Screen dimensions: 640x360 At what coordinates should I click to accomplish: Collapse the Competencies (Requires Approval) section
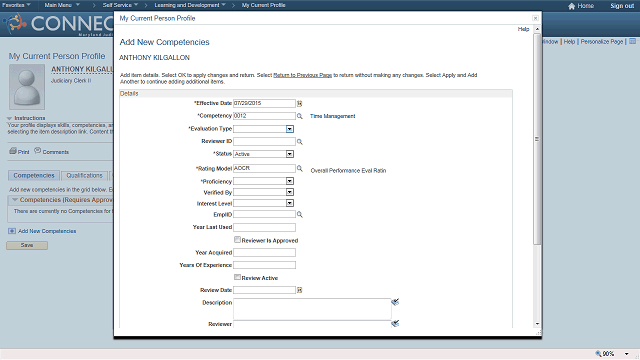pos(15,200)
